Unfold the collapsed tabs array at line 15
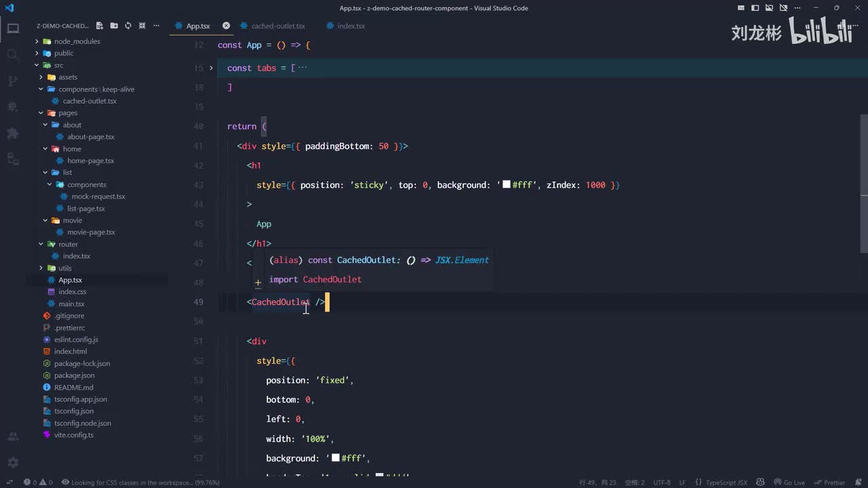This screenshot has height=488, width=868. 212,68
